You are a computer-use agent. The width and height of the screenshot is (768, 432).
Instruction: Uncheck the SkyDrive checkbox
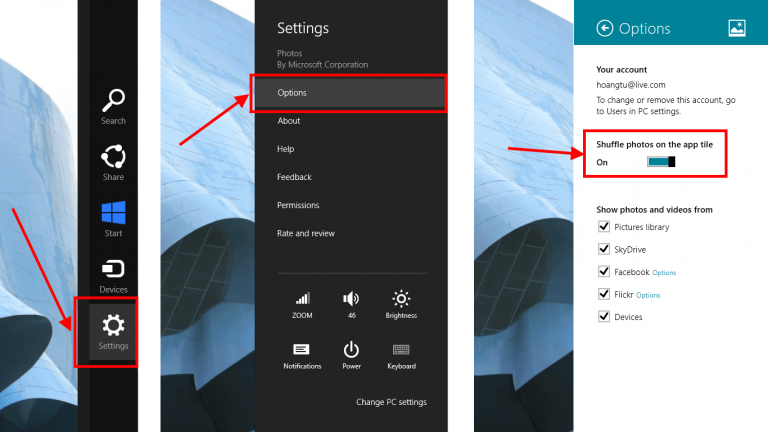[x=603, y=249]
